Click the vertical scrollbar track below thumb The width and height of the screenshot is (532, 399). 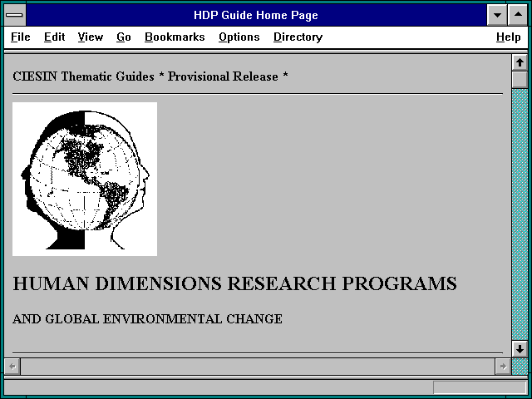pyautogui.click(x=520, y=214)
